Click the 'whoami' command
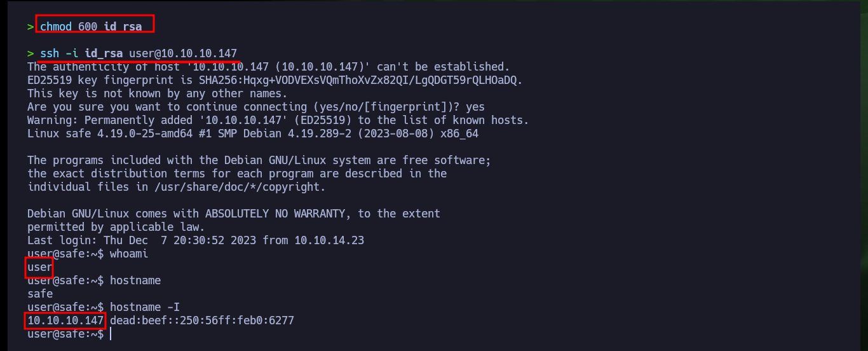Image resolution: width=868 pixels, height=351 pixels. 129,254
